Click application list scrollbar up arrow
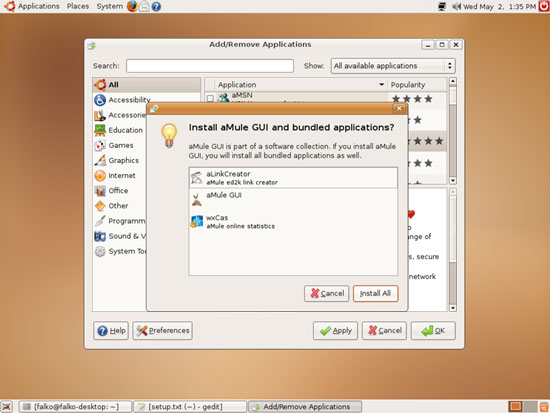Screen dimensions: 550x413 pos(453,81)
